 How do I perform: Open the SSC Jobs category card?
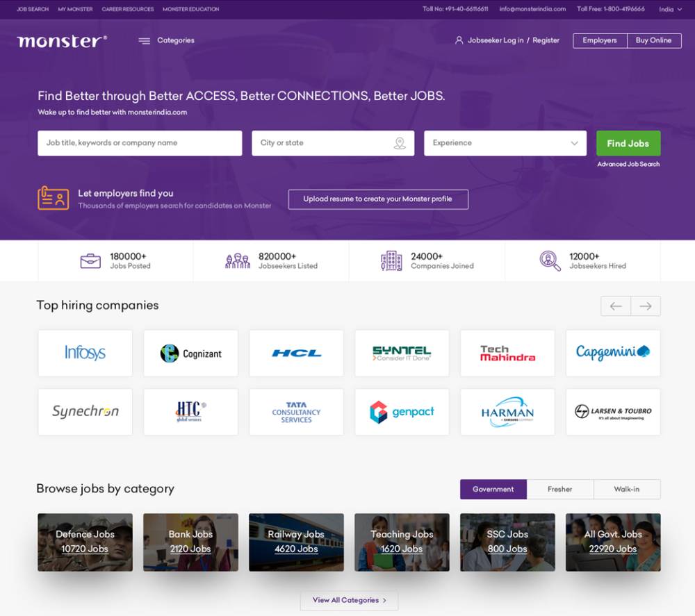[x=507, y=542]
